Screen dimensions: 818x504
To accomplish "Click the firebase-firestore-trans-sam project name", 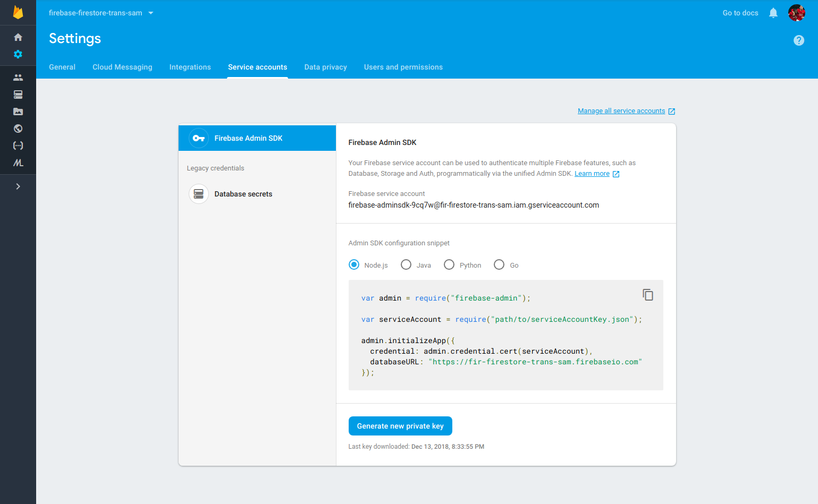I will (96, 13).
